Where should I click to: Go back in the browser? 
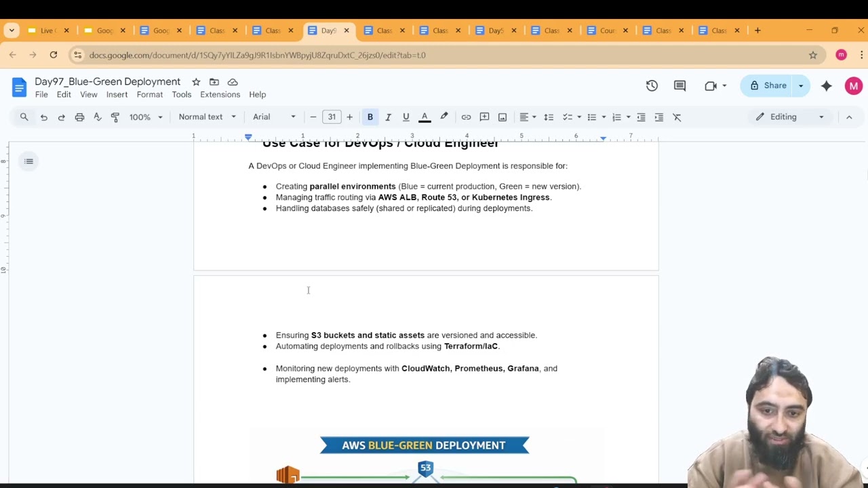[13, 55]
